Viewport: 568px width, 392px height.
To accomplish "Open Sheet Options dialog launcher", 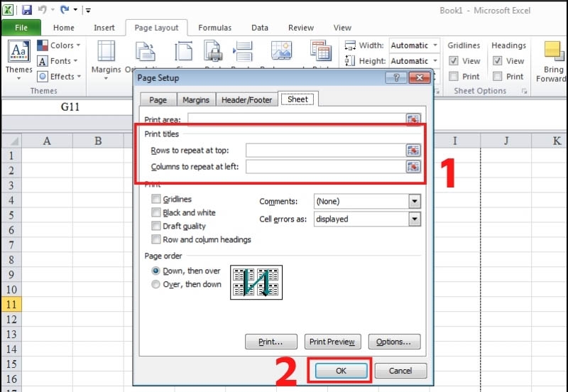I will pyautogui.click(x=524, y=92).
